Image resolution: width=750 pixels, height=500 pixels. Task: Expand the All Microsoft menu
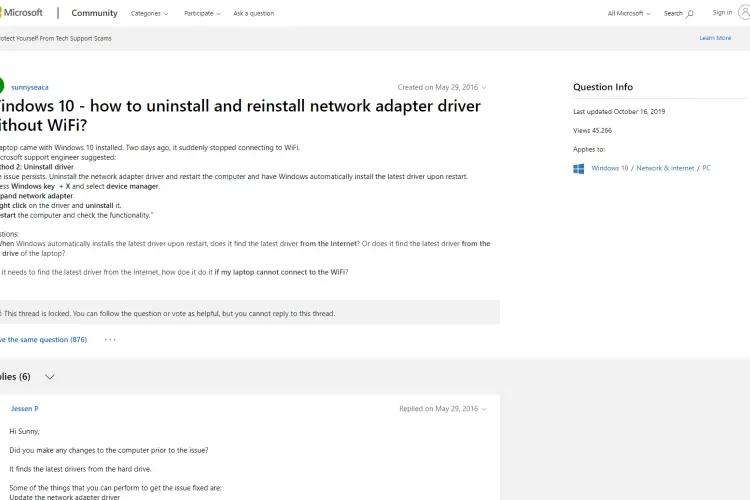click(x=629, y=13)
